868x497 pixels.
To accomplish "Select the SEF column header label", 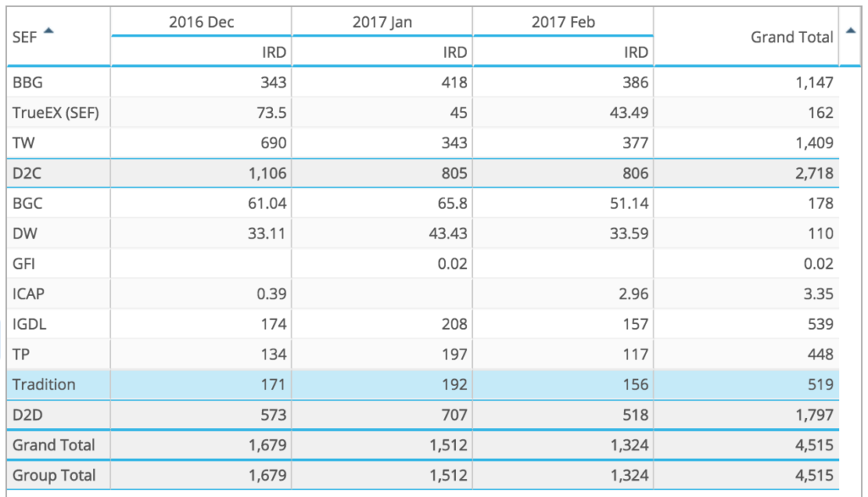I will pos(25,37).
